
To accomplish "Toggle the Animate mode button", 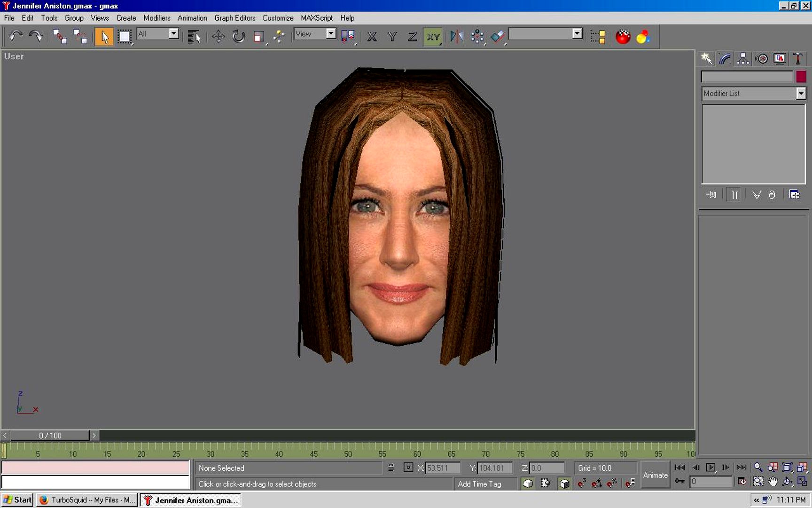I will coord(655,475).
